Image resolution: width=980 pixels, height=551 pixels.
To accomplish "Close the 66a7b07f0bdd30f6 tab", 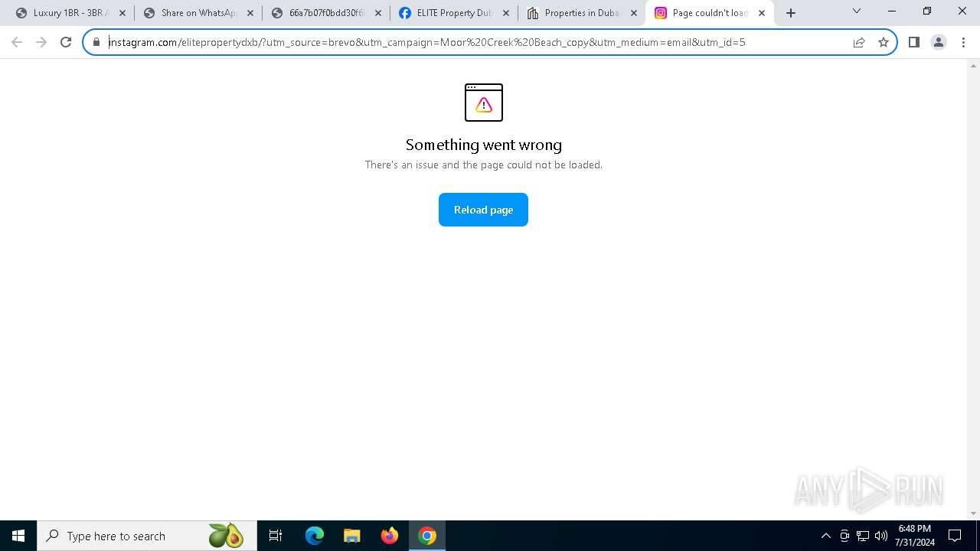I will coord(378,13).
